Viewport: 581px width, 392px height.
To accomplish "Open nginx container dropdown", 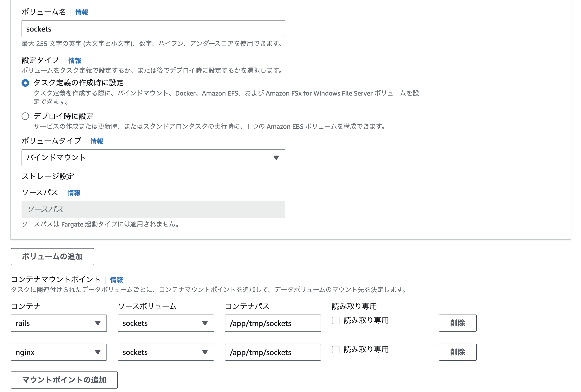I will (x=59, y=352).
